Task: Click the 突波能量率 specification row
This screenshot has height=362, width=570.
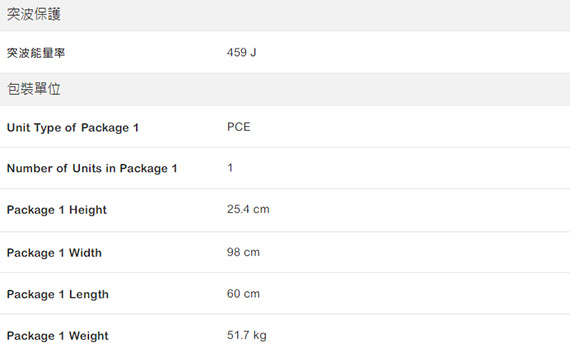Action: (x=285, y=52)
